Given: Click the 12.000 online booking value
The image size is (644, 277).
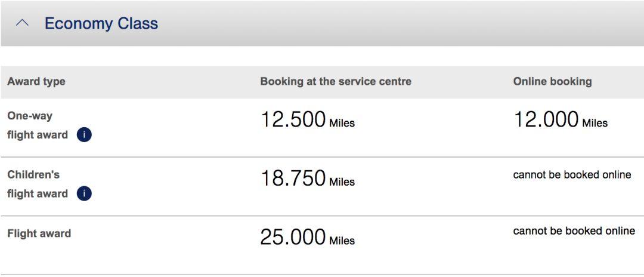Looking at the screenshot, I should click(546, 119).
